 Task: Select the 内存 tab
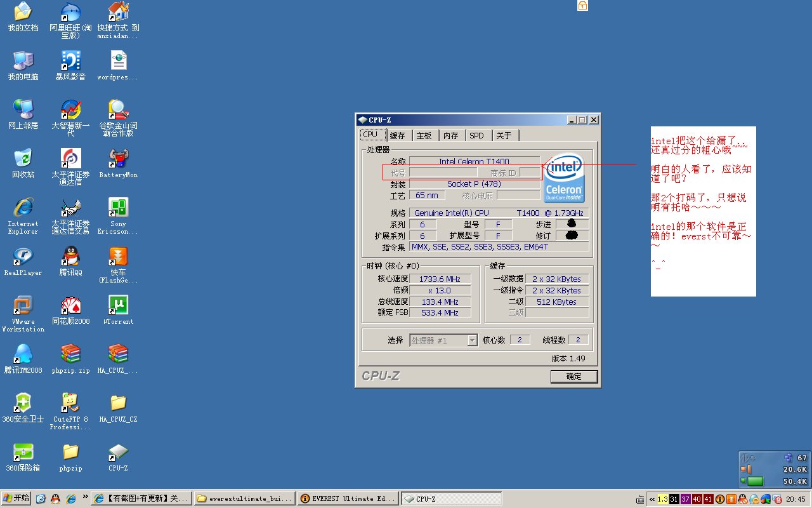(x=450, y=135)
